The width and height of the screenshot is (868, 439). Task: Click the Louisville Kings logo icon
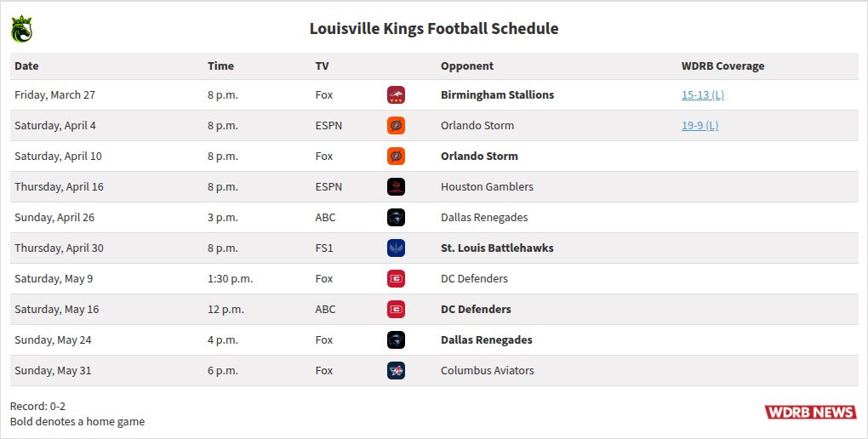tap(21, 29)
